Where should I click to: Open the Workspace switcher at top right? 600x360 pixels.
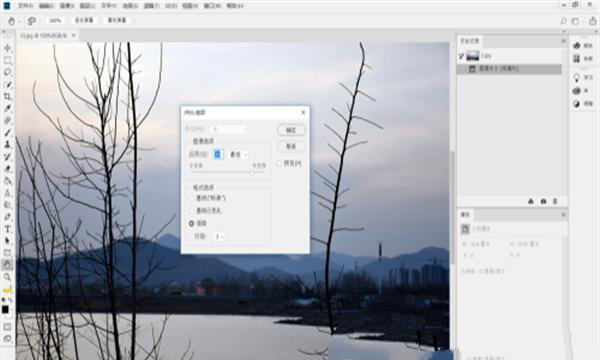point(575,21)
